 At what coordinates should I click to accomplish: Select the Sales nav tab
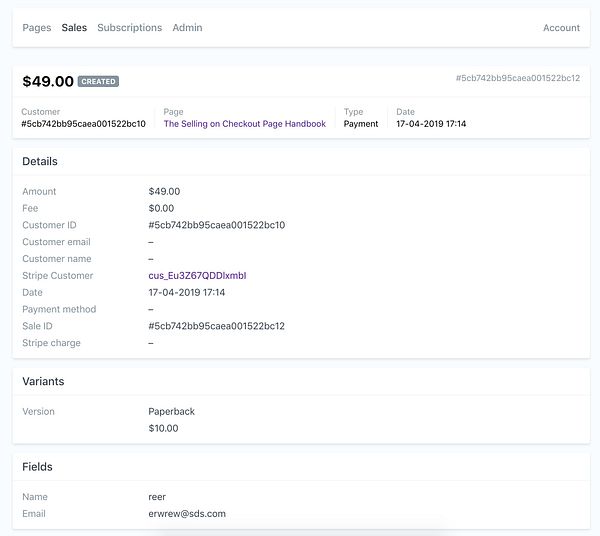click(74, 28)
